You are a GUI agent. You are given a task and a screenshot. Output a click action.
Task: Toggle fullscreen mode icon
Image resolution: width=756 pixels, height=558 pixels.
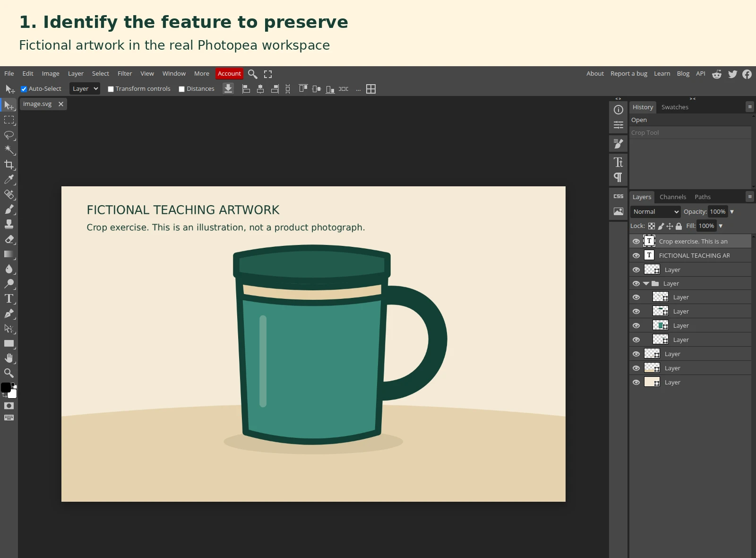pyautogui.click(x=268, y=74)
